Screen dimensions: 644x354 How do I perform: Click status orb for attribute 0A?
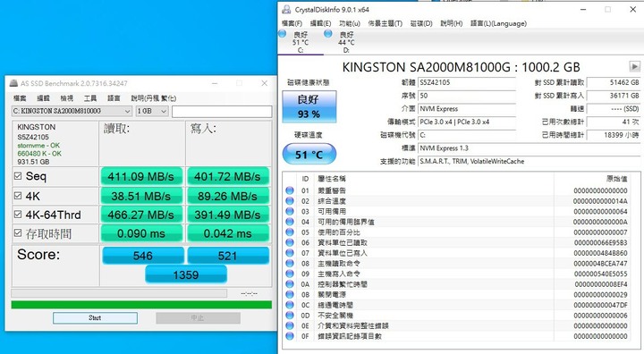[290, 284]
